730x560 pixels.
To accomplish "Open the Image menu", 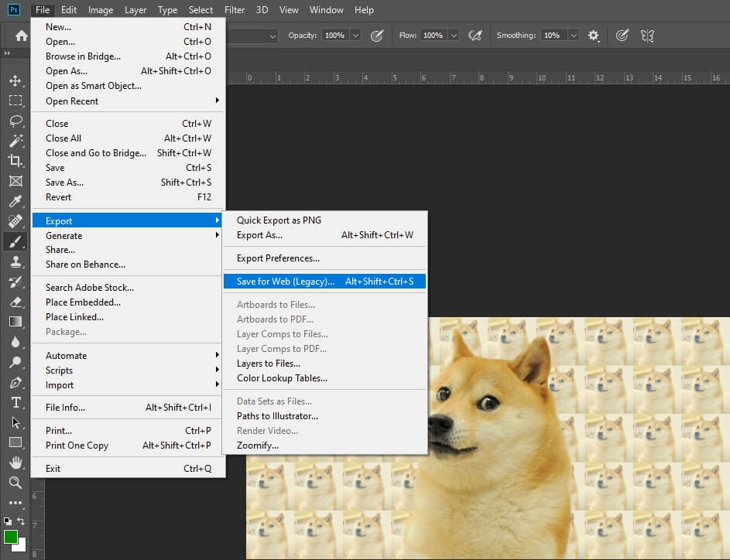I will (x=101, y=10).
